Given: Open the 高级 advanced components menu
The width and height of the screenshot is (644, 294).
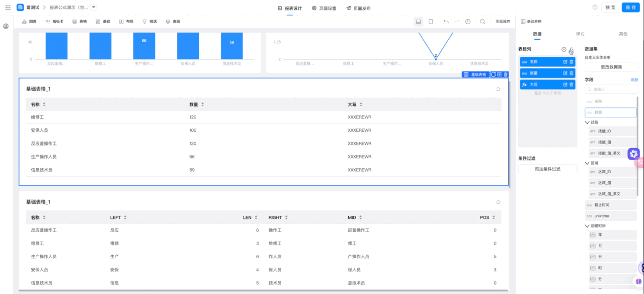Looking at the screenshot, I should (173, 22).
